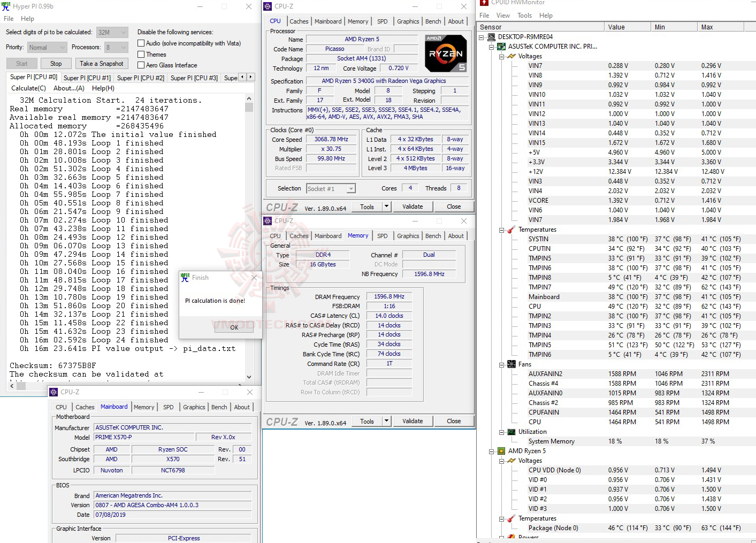Click the Ryzen 5 logo in CPU-Z
756x543 pixels.
click(446, 53)
